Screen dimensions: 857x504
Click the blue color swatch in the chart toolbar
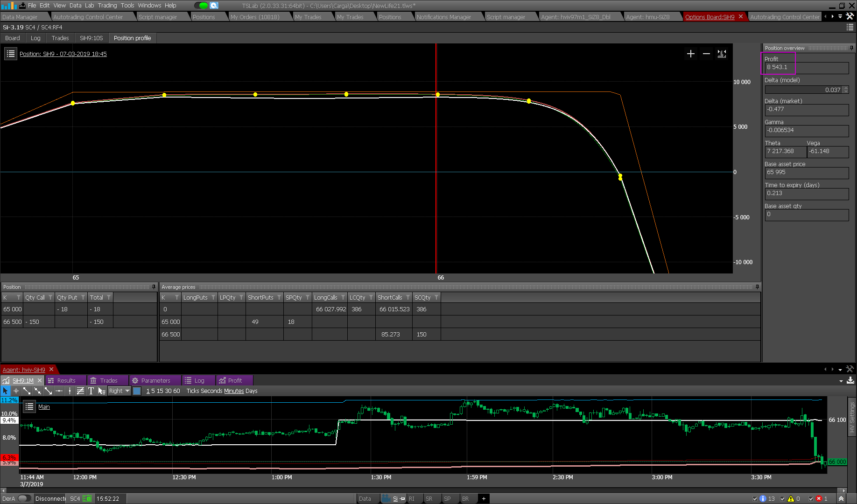coord(137,391)
